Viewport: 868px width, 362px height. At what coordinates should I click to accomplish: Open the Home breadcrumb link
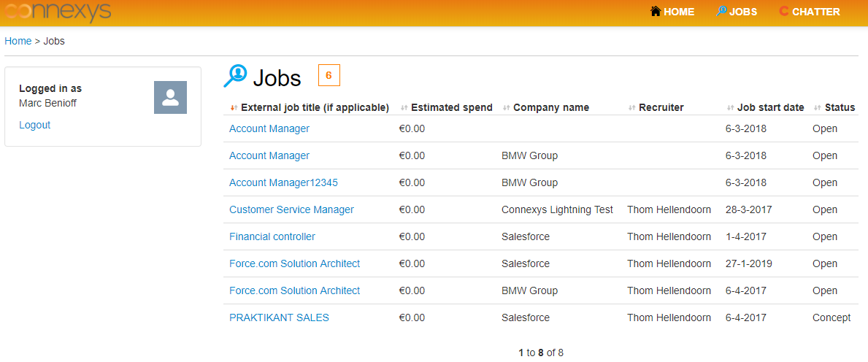pos(18,41)
